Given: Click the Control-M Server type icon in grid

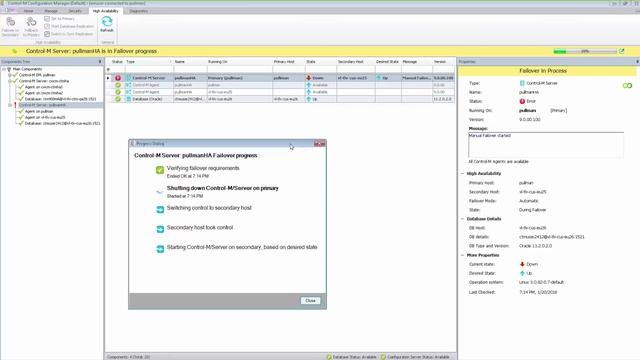Looking at the screenshot, I should click(x=128, y=78).
